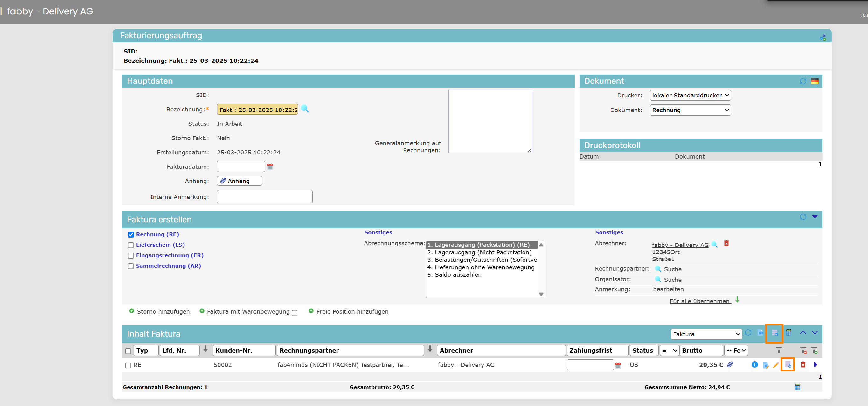Screen dimensions: 868x406
Task: Open the Faktura dropdown in Inhalt Faktura
Action: [706, 334]
